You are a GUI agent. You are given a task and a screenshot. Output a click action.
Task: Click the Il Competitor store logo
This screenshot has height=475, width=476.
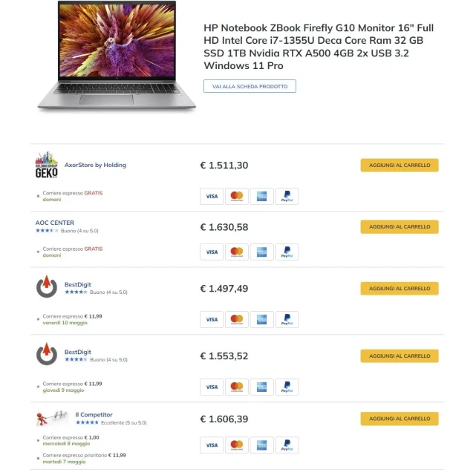coord(52,419)
